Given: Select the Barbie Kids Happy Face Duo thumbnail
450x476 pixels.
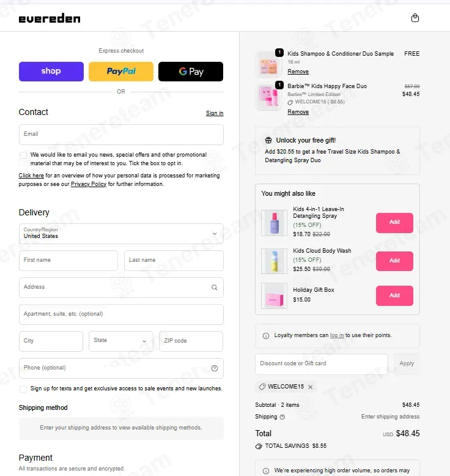Looking at the screenshot, I should coord(268,97).
